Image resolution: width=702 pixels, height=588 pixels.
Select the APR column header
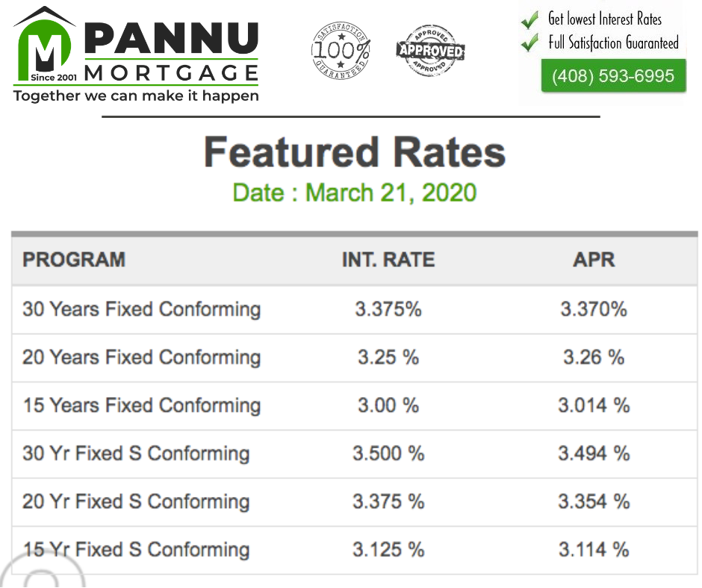(594, 260)
